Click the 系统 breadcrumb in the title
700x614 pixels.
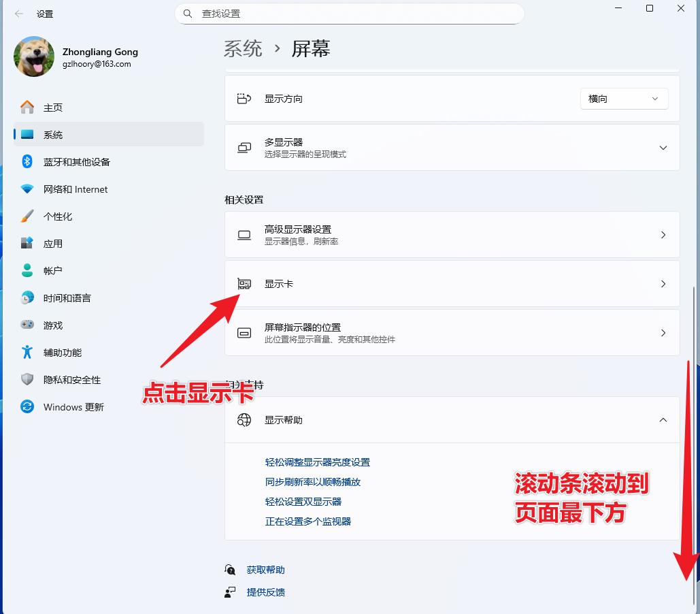(243, 49)
